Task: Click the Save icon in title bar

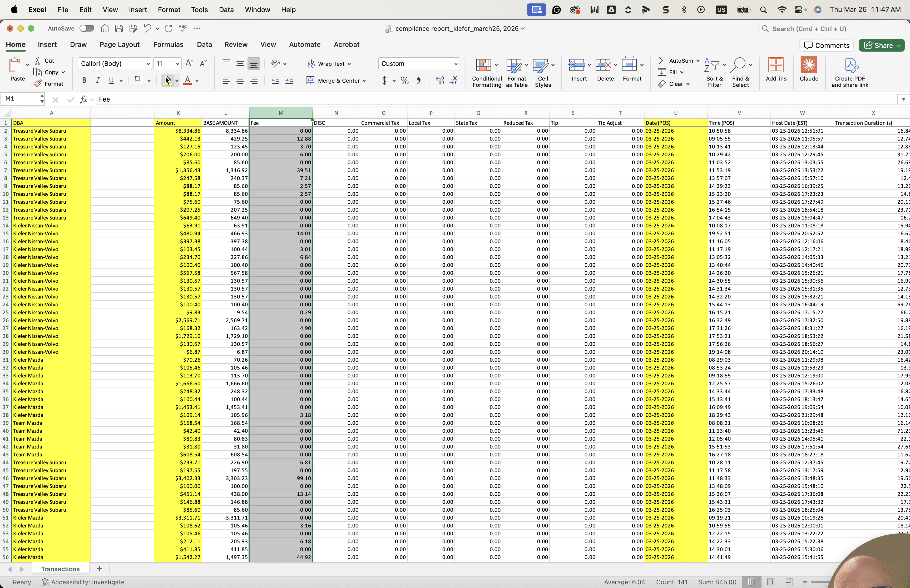Action: tap(119, 28)
